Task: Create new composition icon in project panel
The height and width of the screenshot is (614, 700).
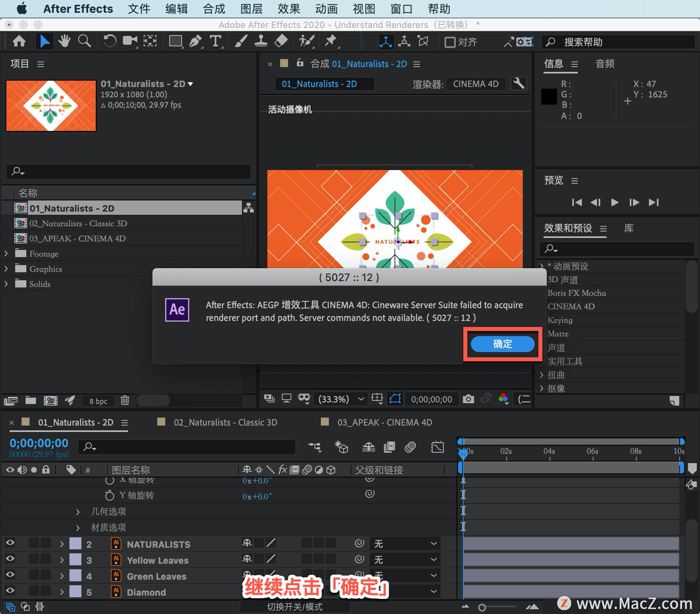Action: click(50, 400)
